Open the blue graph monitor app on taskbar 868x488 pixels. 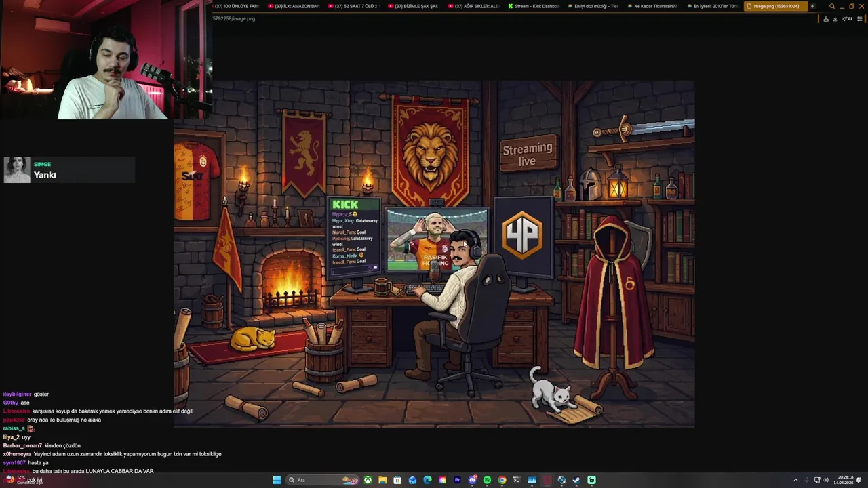click(532, 480)
